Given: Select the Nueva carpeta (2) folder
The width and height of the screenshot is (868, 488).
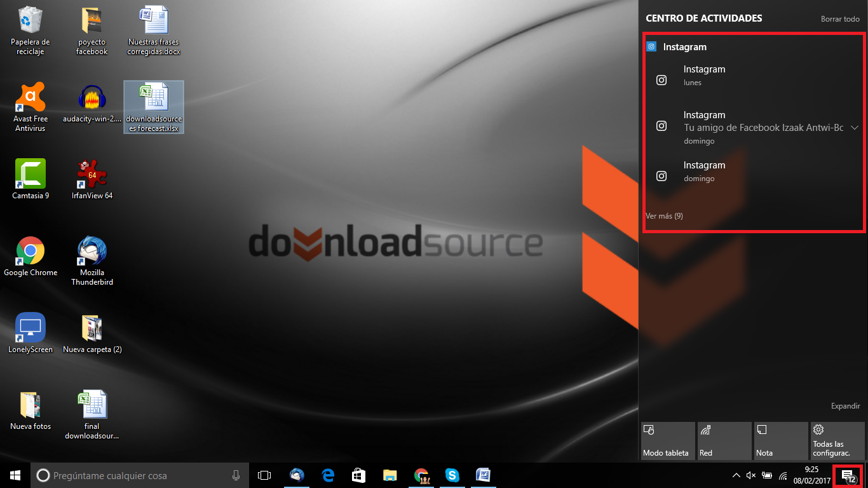Looking at the screenshot, I should tap(92, 333).
